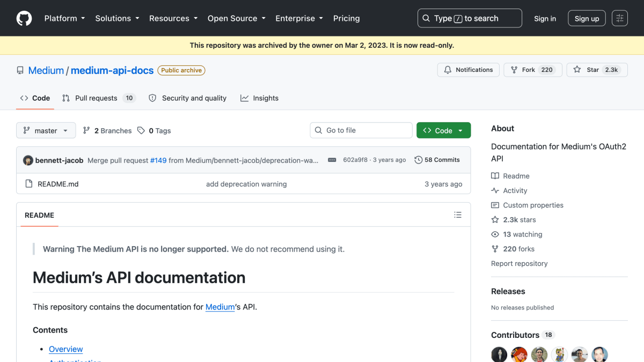The width and height of the screenshot is (644, 362).
Task: Expand the Resources menu
Action: click(173, 18)
